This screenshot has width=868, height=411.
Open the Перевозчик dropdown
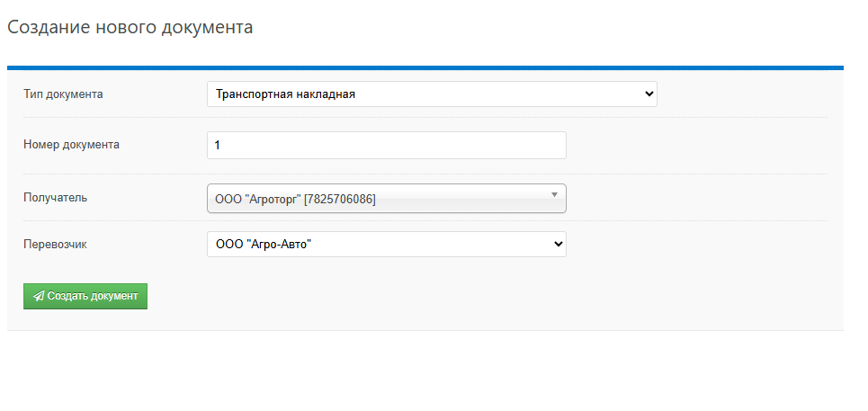tap(387, 244)
